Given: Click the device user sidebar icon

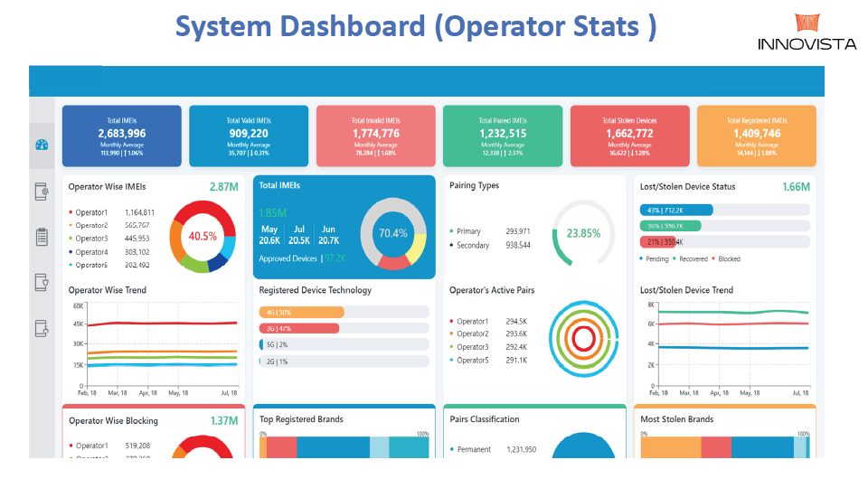Looking at the screenshot, I should (42, 328).
